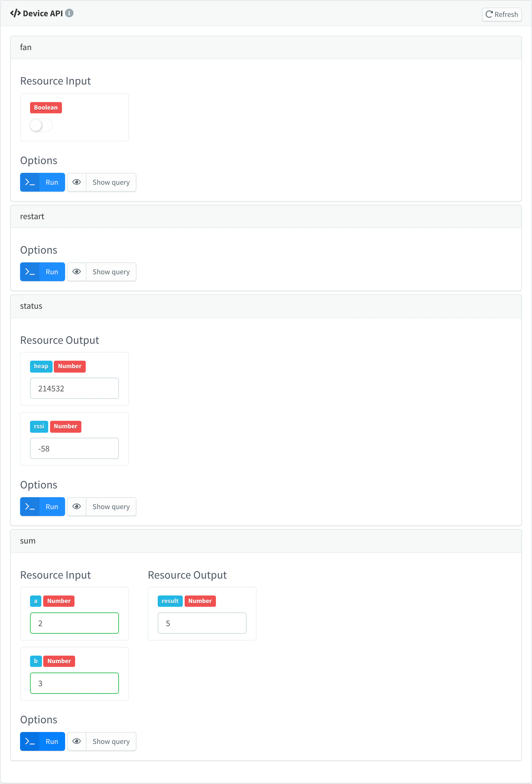The height and width of the screenshot is (784, 532).
Task: Click the heap output field with 214532
Action: [x=74, y=388]
